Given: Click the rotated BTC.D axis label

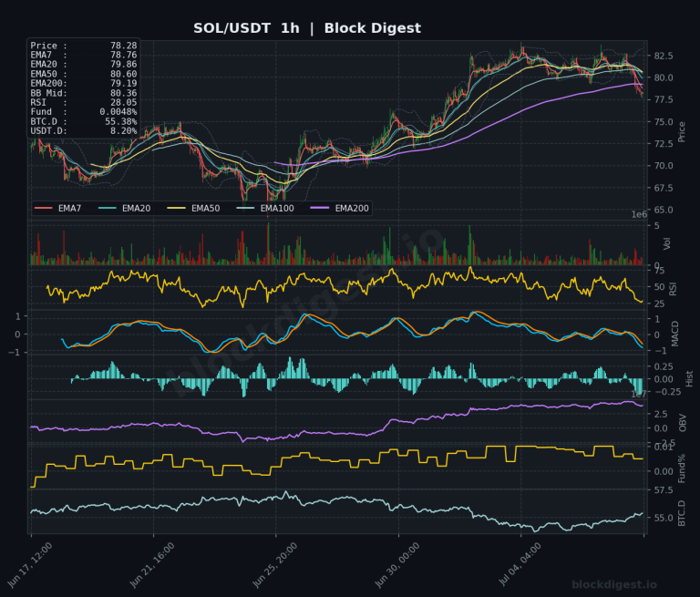Looking at the screenshot, I should click(681, 513).
